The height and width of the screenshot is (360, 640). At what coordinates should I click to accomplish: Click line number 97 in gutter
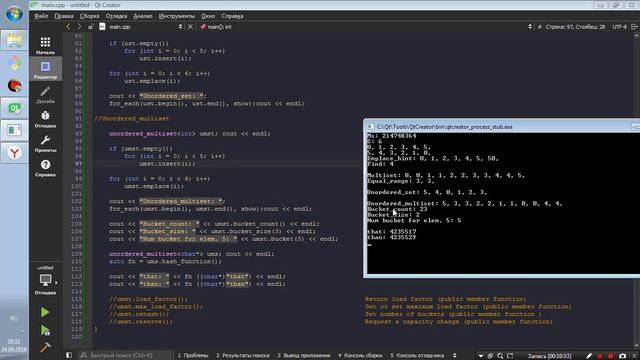coord(78,164)
